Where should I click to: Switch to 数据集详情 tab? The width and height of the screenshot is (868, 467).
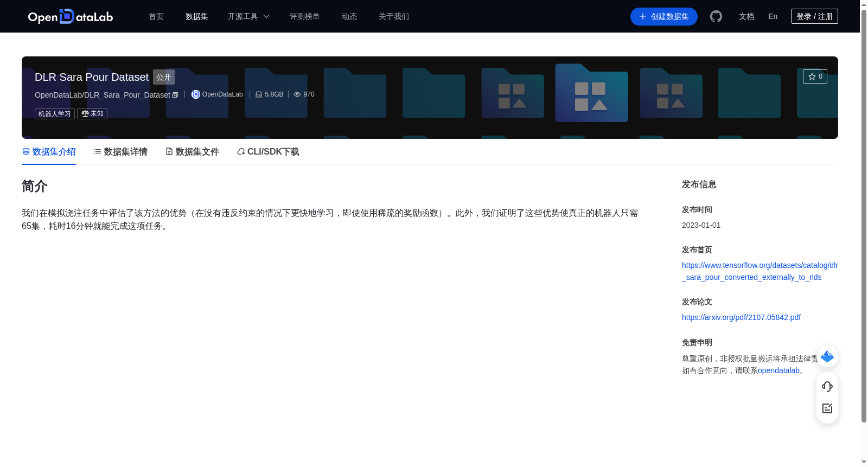tap(120, 152)
